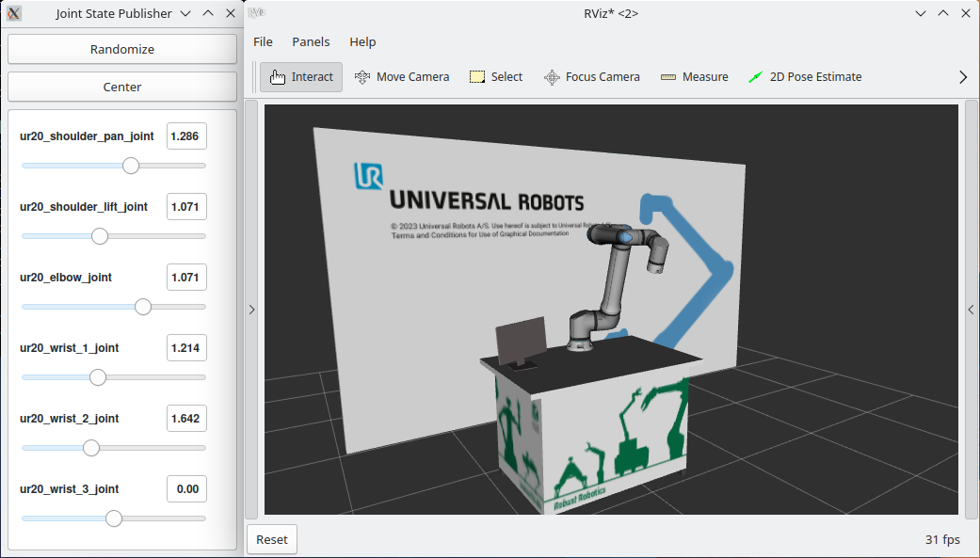The height and width of the screenshot is (558, 980).
Task: Click the ur20_elbow_joint value field
Action: 186,278
